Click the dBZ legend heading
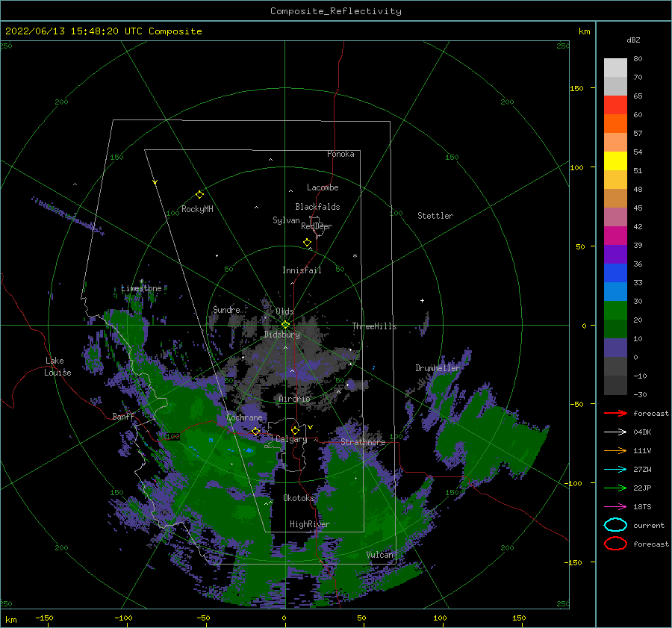 (x=633, y=40)
